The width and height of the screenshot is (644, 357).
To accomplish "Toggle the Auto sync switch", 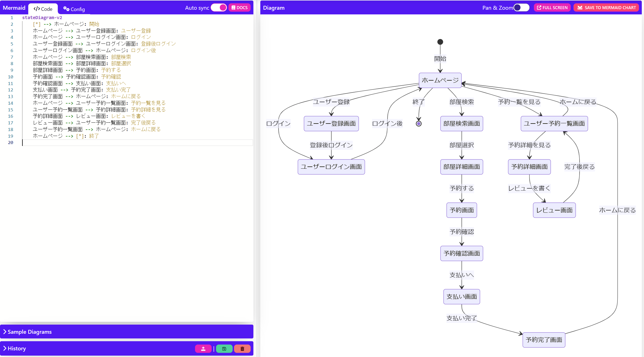I will tap(219, 8).
